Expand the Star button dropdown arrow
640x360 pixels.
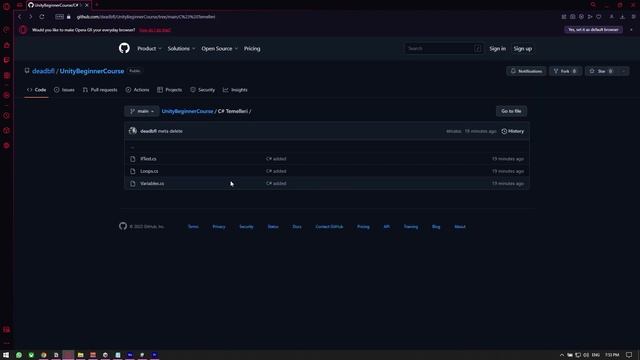coord(623,71)
